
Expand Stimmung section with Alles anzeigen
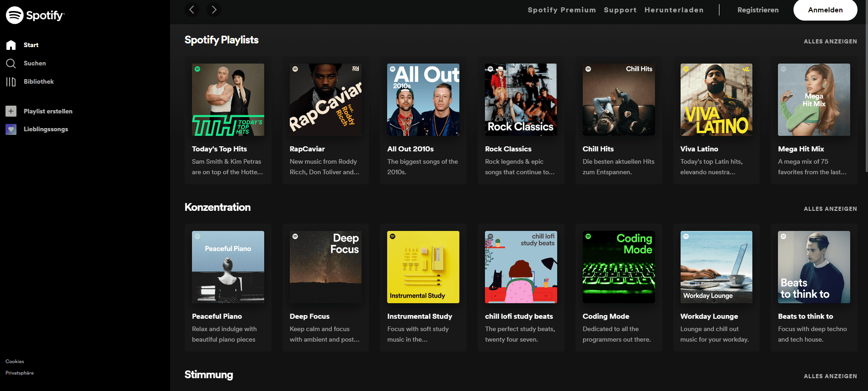click(830, 376)
